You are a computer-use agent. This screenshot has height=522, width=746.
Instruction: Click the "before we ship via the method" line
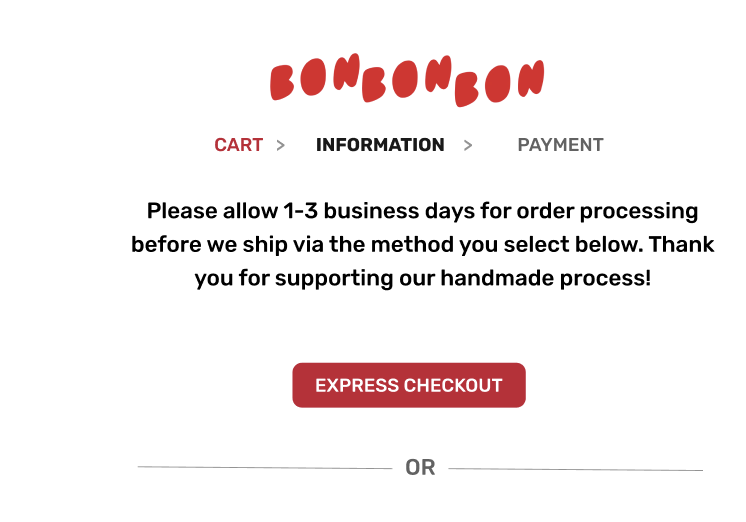422,245
